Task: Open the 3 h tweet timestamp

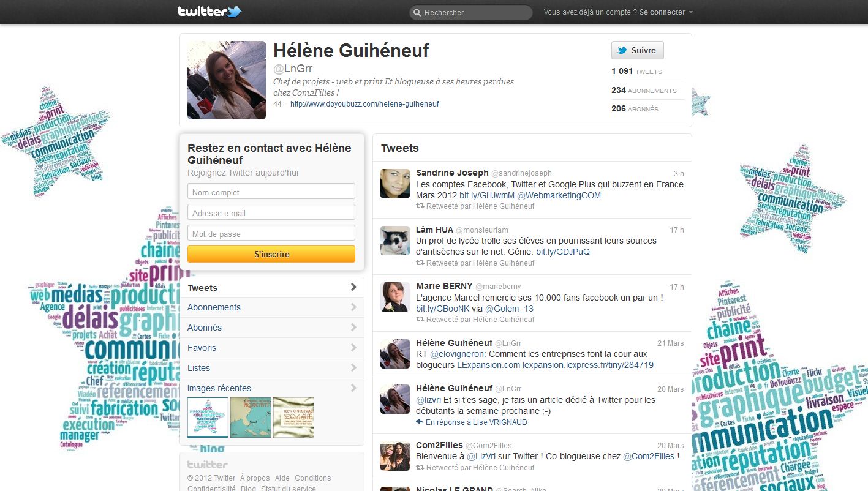Action: (679, 173)
